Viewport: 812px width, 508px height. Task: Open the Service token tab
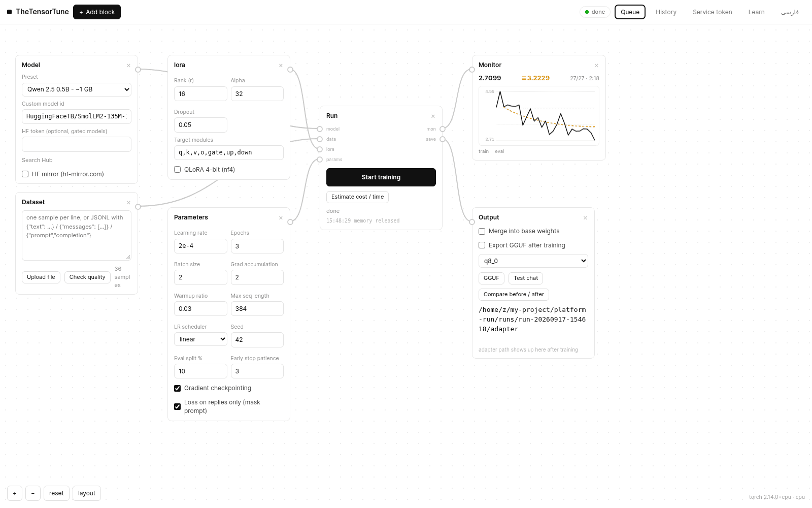point(713,12)
